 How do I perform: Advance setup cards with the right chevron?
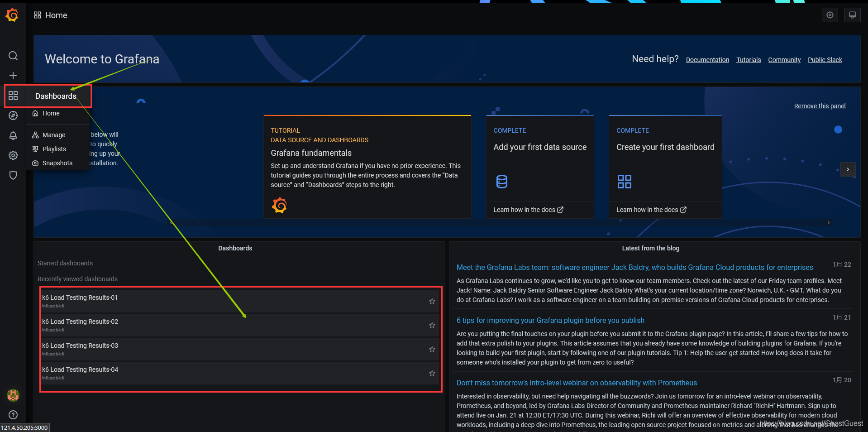(x=848, y=169)
